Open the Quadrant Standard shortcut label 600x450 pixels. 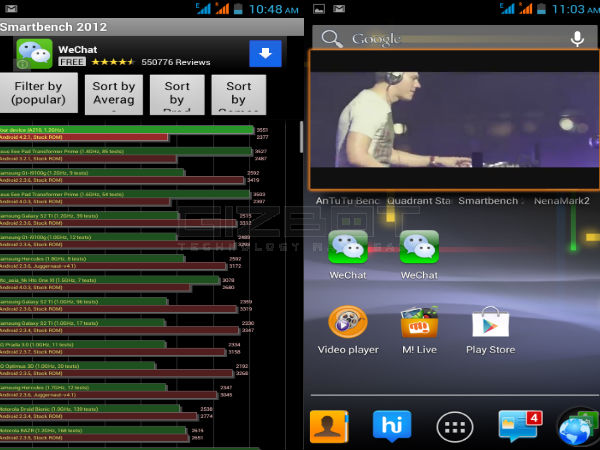coord(420,201)
